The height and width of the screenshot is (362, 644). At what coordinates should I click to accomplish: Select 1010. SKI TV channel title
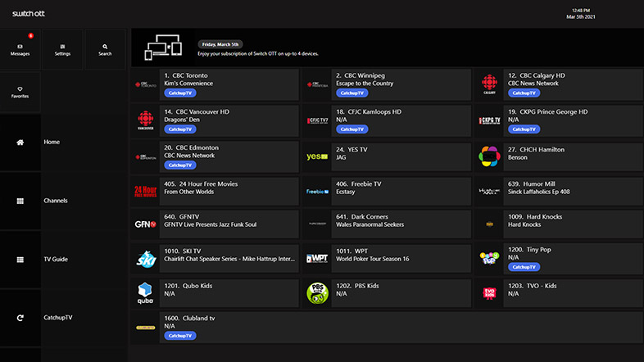pyautogui.click(x=183, y=251)
